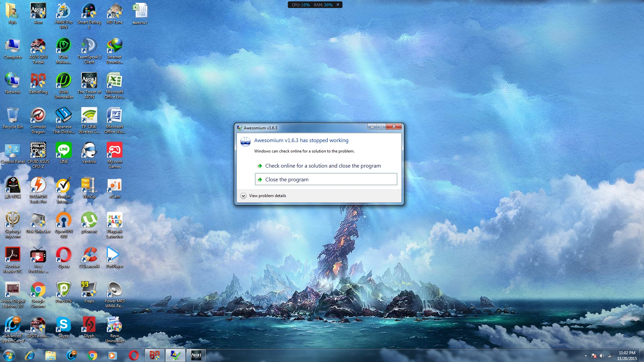Image resolution: width=644 pixels, height=362 pixels.
Task: Show hidden system tray icons arrow
Action: pyautogui.click(x=586, y=356)
